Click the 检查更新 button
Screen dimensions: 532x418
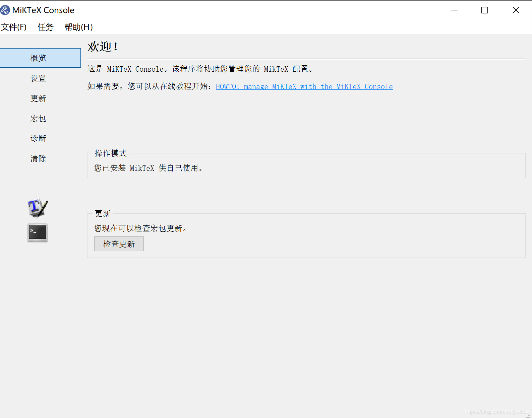click(119, 244)
